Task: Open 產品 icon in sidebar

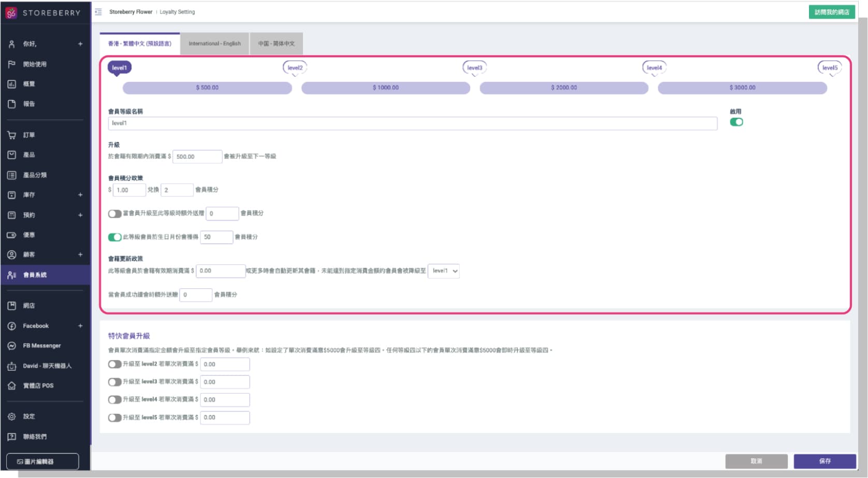Action: (x=11, y=154)
